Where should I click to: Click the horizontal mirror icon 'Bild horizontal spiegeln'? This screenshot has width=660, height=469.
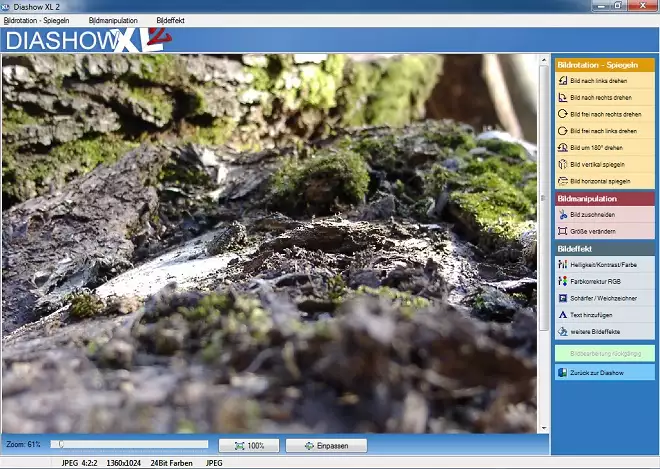coord(563,181)
